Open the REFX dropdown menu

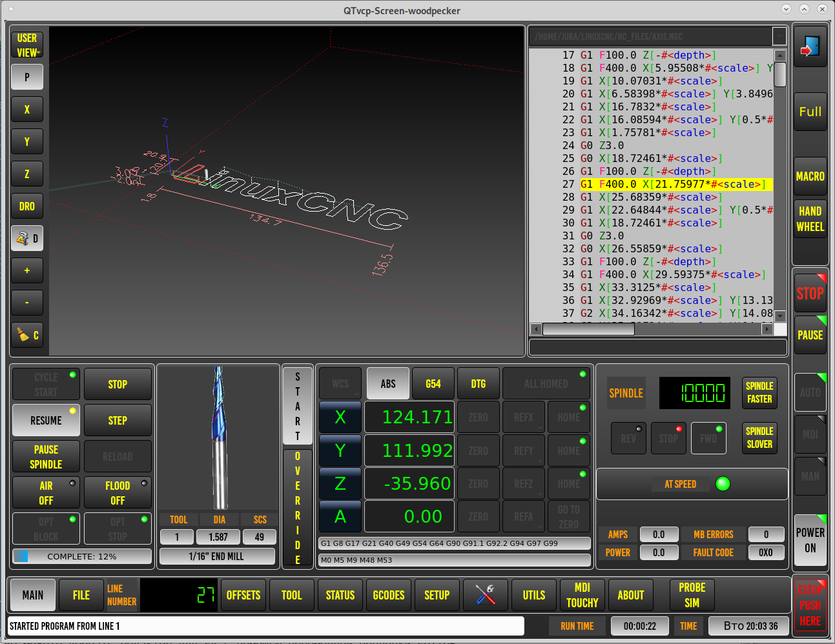point(524,418)
